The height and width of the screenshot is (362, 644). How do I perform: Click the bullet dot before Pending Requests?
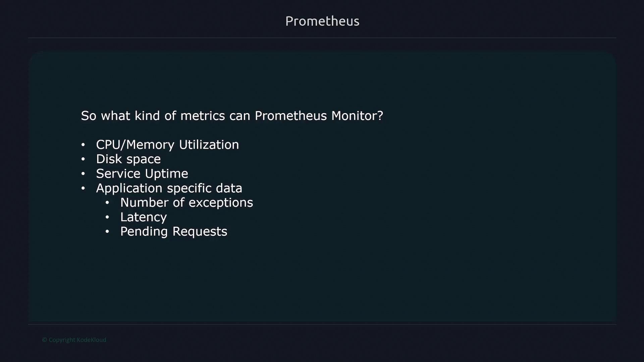click(107, 232)
